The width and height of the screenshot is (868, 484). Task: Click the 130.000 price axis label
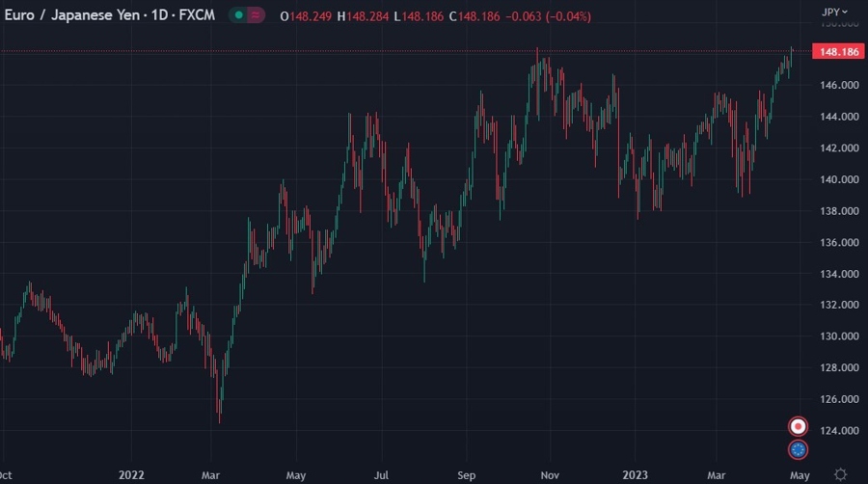839,336
